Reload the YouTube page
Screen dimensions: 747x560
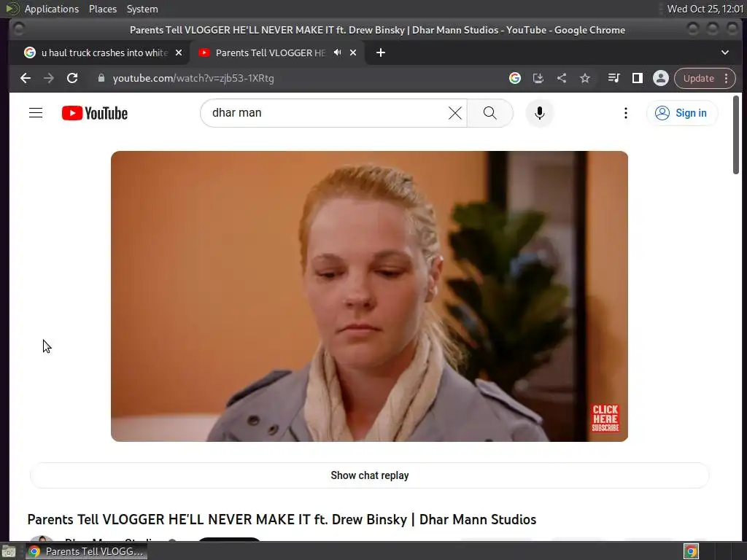pos(72,78)
